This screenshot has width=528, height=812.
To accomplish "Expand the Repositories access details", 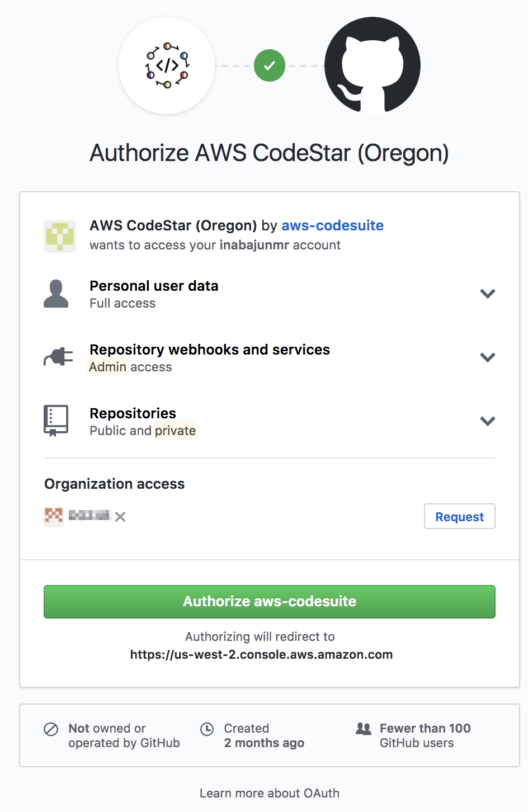I will click(x=487, y=421).
